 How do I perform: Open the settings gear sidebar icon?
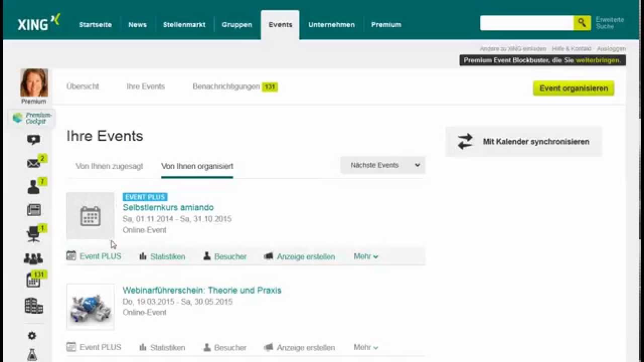pos(32,335)
